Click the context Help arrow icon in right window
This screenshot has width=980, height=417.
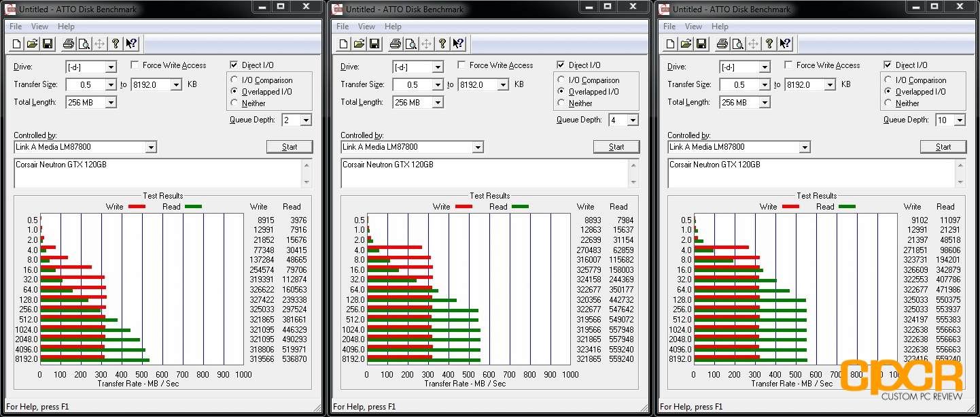click(x=786, y=44)
